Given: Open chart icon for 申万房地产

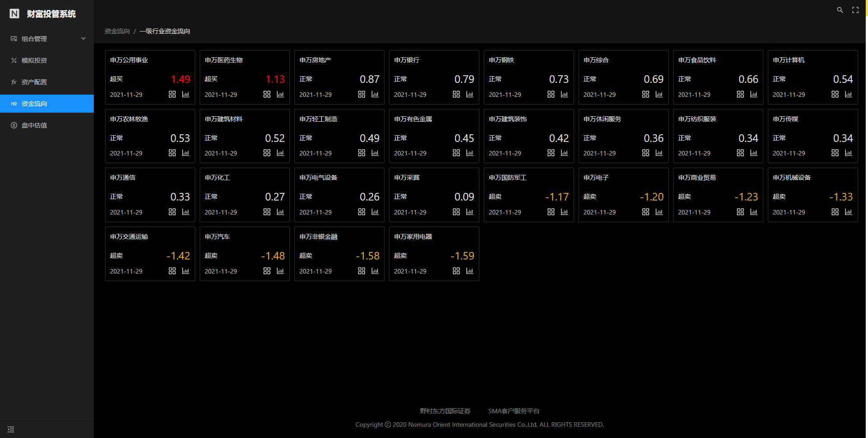Looking at the screenshot, I should tap(375, 94).
